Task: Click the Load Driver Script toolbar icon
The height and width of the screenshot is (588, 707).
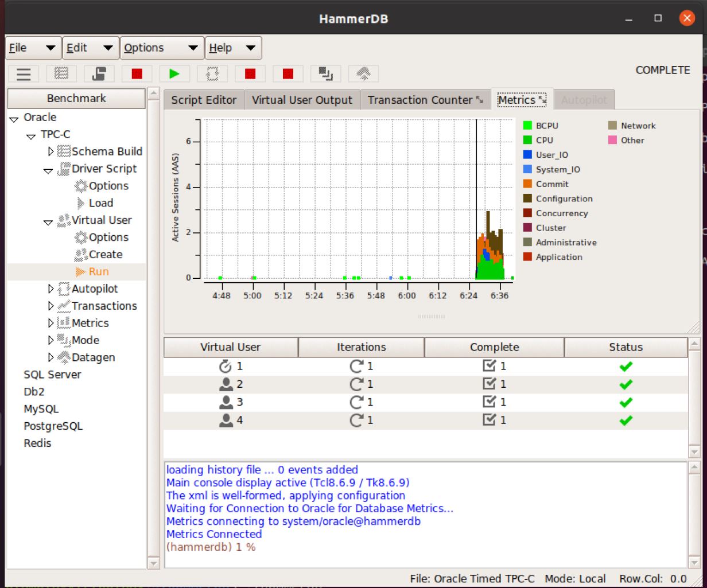Action: click(x=99, y=73)
